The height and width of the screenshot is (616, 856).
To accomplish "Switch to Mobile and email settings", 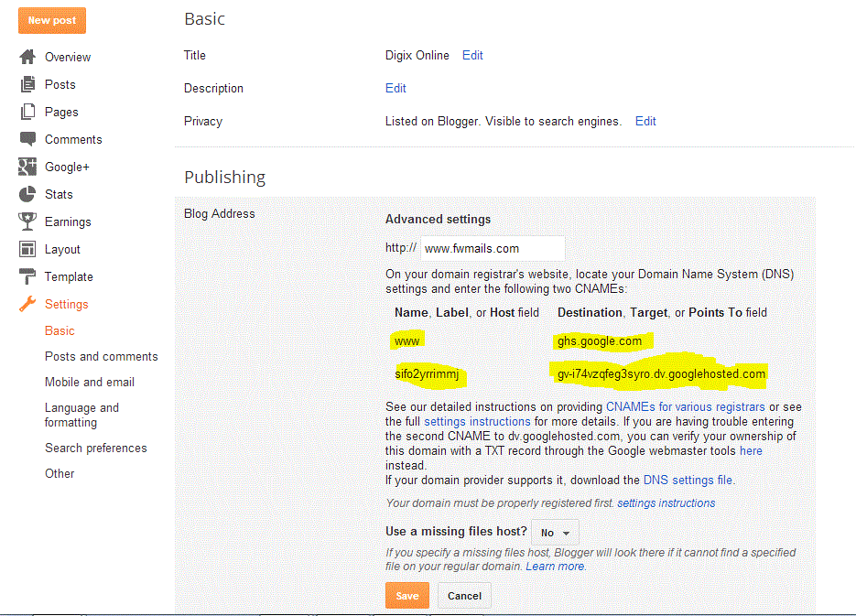I will click(90, 382).
